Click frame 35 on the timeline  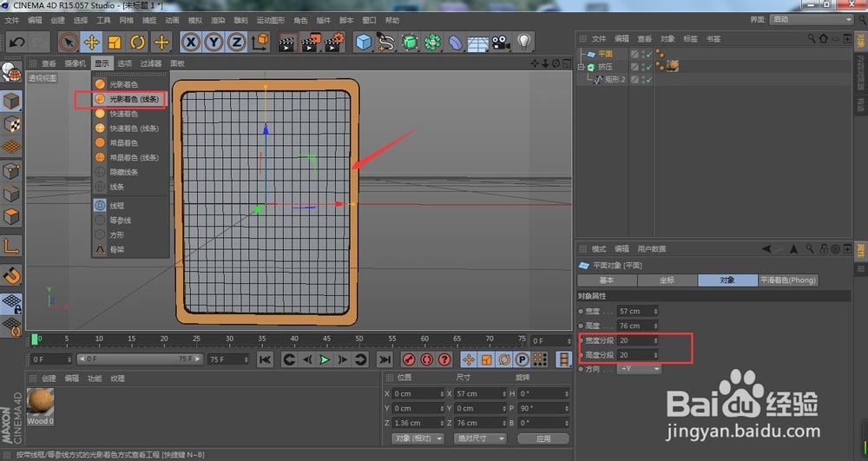(261, 338)
